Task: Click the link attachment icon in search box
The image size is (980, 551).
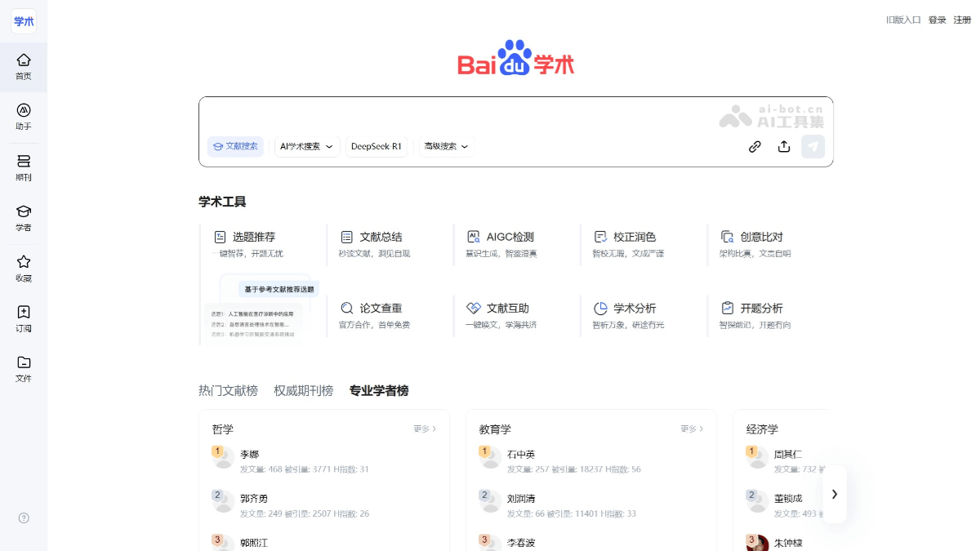Action: coord(755,147)
